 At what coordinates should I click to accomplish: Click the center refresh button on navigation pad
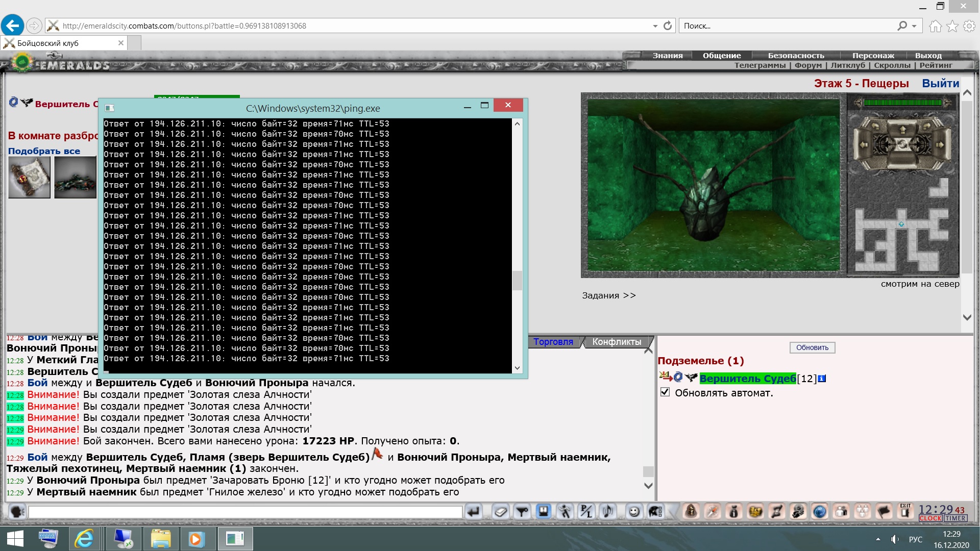coord(902,144)
